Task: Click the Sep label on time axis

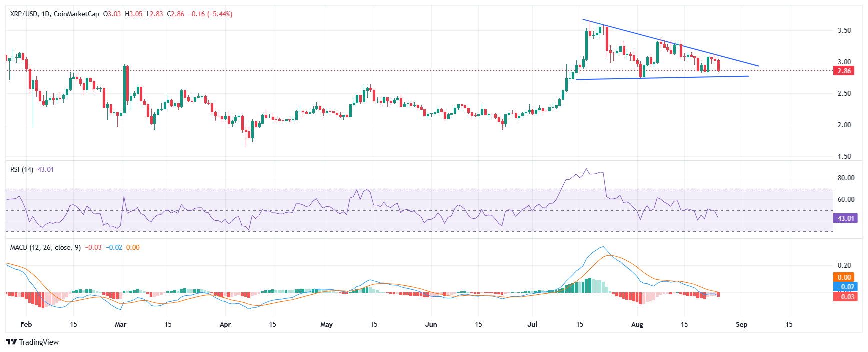Action: 741,325
